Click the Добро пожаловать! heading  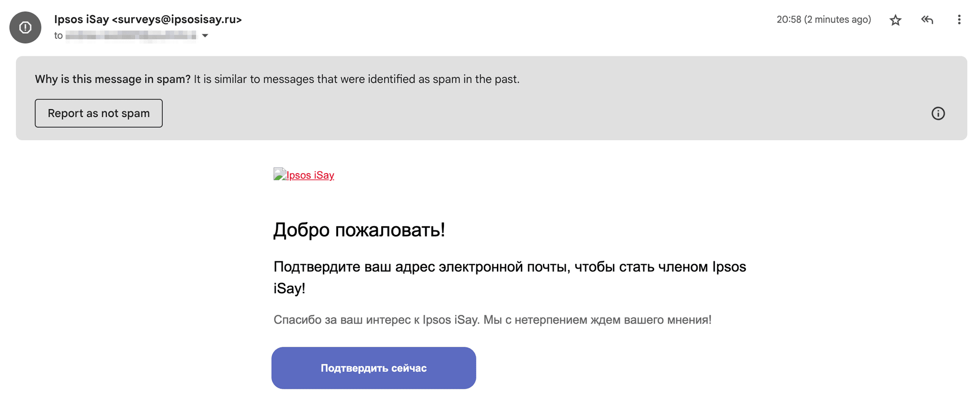(x=359, y=229)
